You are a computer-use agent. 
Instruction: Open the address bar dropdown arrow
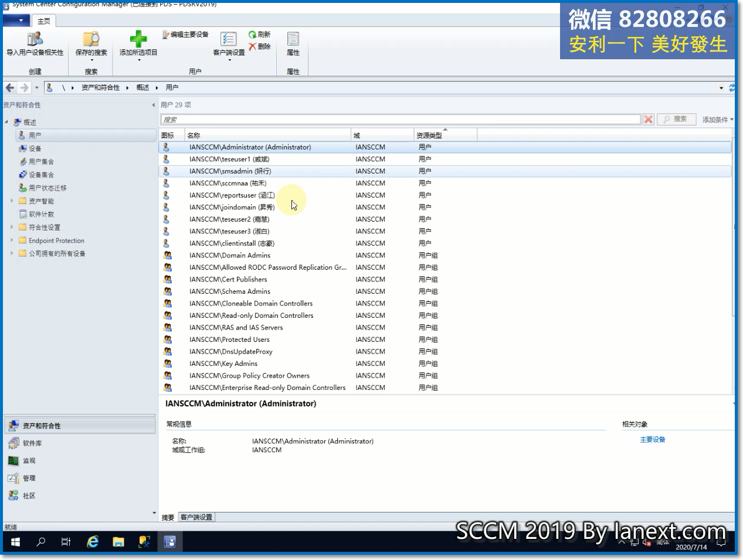721,88
